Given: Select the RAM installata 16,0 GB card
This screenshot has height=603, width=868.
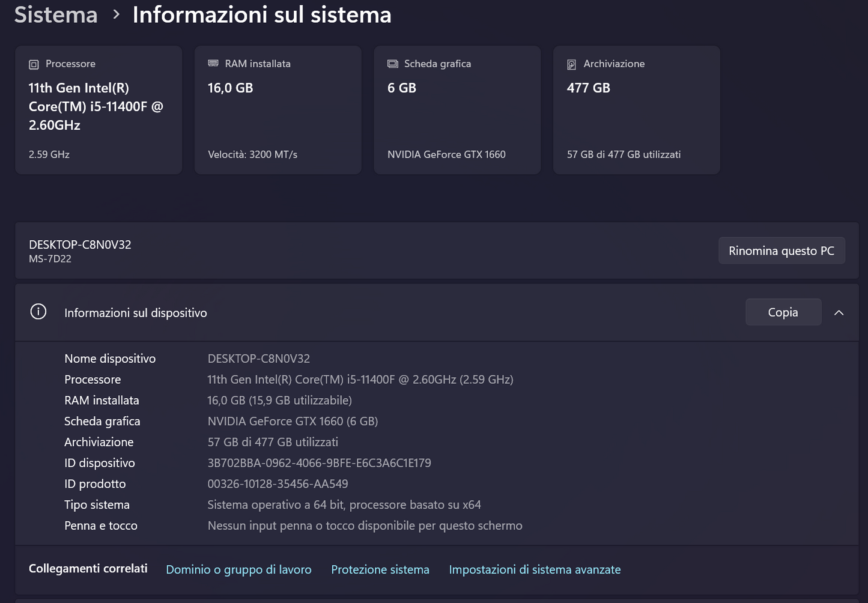Looking at the screenshot, I should pyautogui.click(x=278, y=110).
